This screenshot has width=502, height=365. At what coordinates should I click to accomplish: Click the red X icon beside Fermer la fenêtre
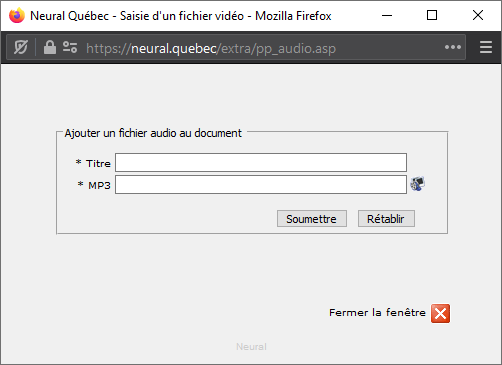tap(440, 313)
